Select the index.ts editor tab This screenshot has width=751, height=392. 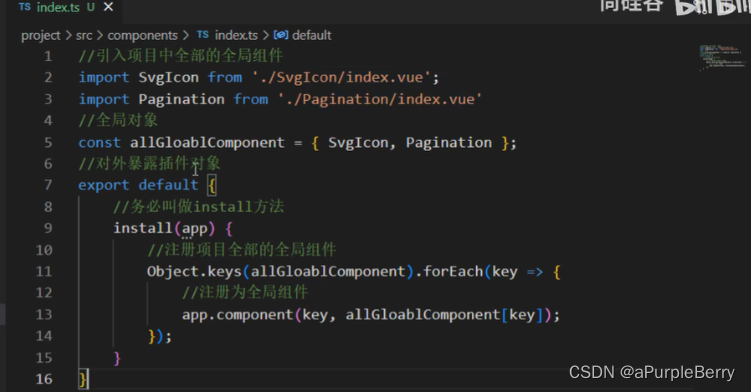pos(64,8)
